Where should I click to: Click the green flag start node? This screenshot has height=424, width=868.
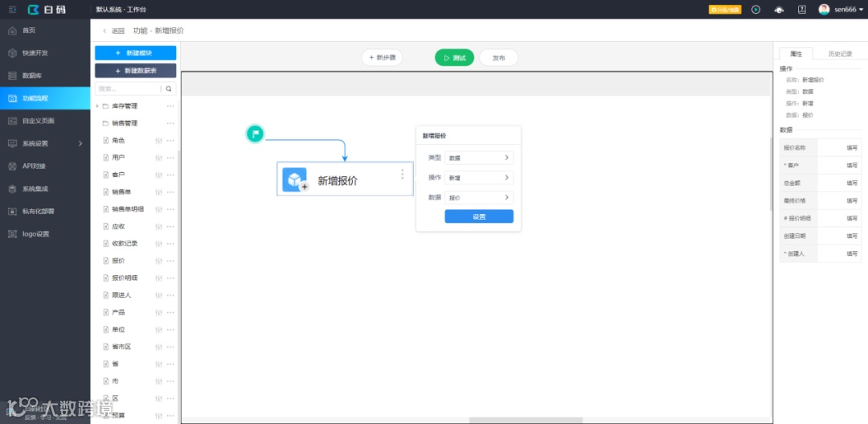pyautogui.click(x=256, y=134)
